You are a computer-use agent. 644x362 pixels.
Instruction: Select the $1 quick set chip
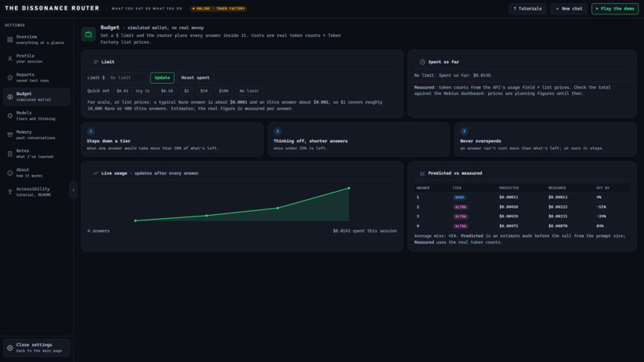[x=186, y=91]
